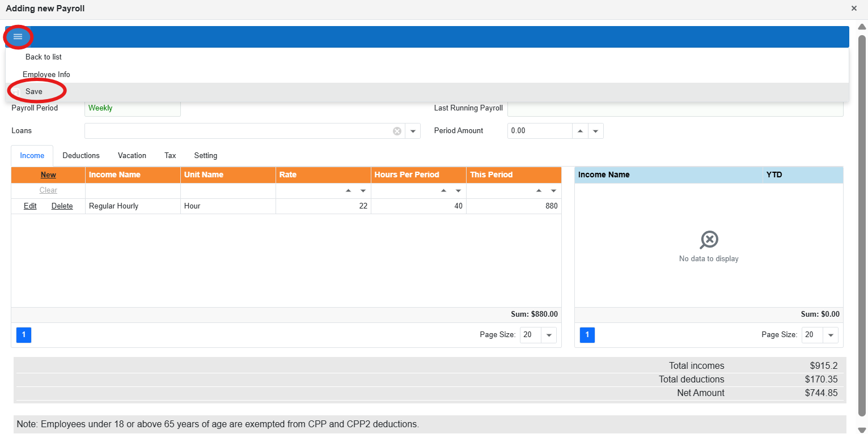Open the hamburger menu icon

[18, 36]
